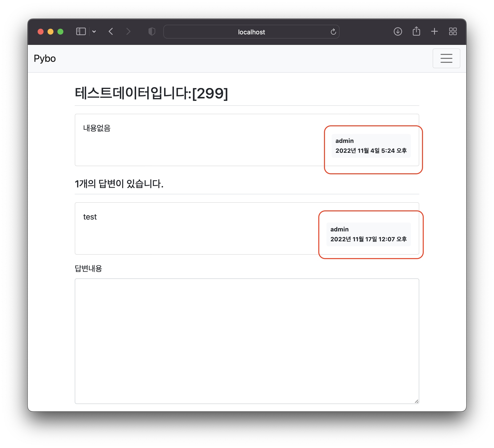
Task: Open a new tab with plus icon
Action: click(x=434, y=31)
